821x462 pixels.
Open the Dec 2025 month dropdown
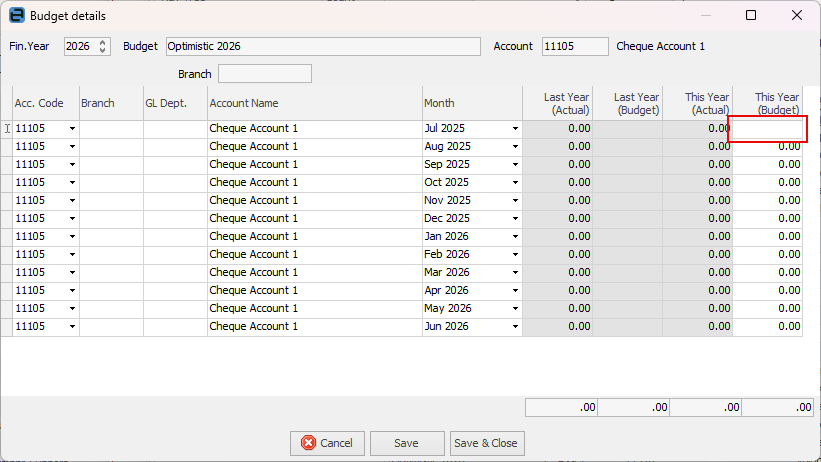tap(515, 219)
